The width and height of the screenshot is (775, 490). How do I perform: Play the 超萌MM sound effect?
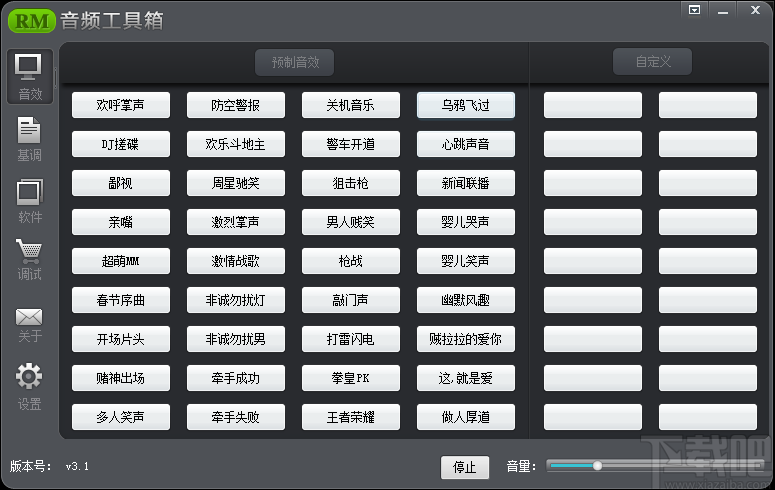[121, 261]
